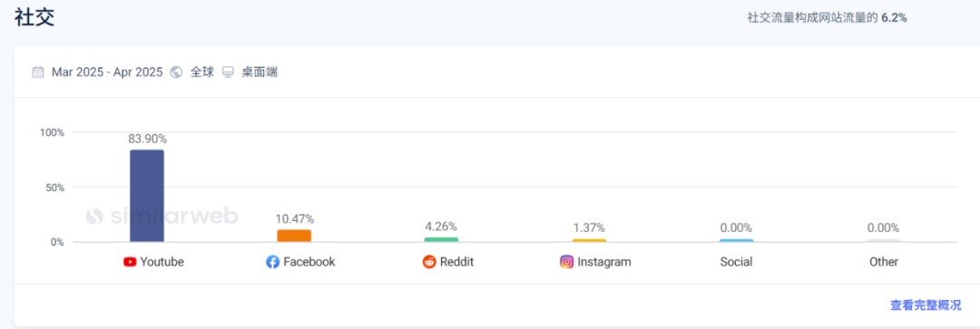Click the Reddit logo icon

(428, 262)
